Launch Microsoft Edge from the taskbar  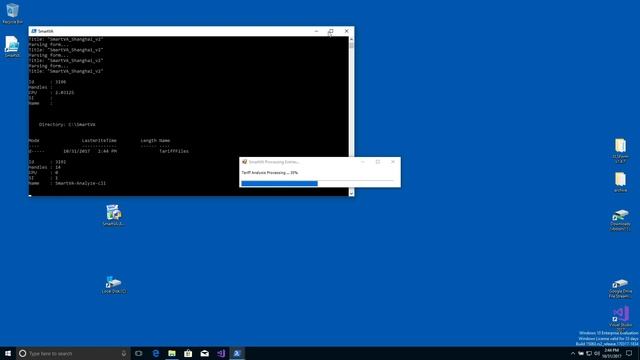click(x=156, y=353)
